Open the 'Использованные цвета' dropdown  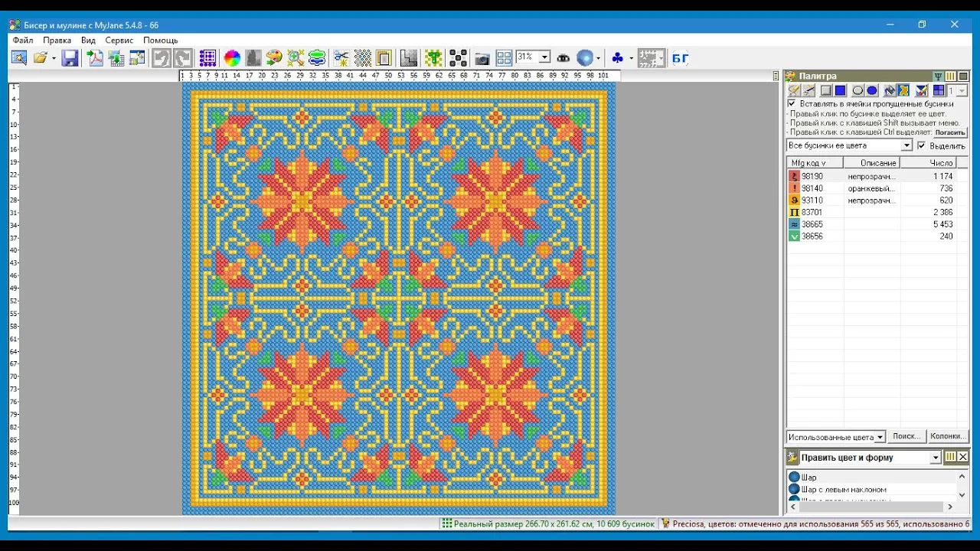click(x=880, y=437)
